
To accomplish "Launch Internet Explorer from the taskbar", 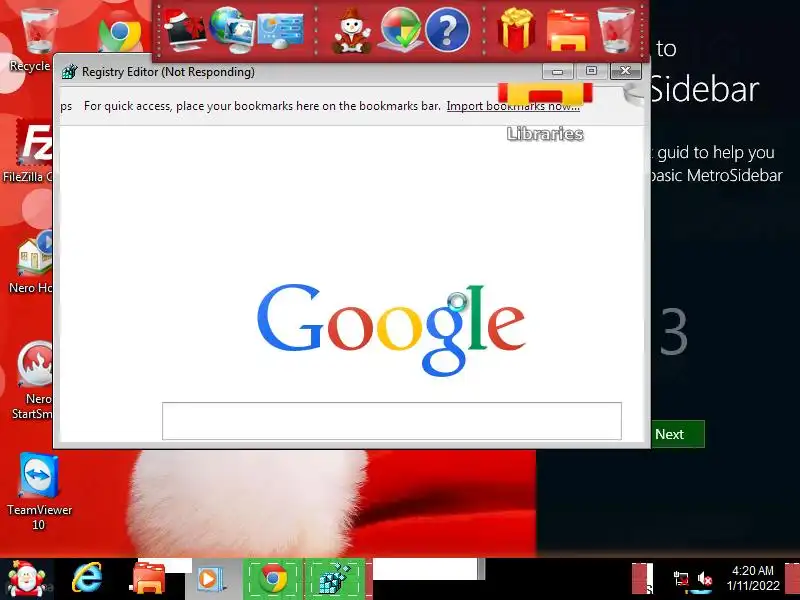I will coord(87,578).
